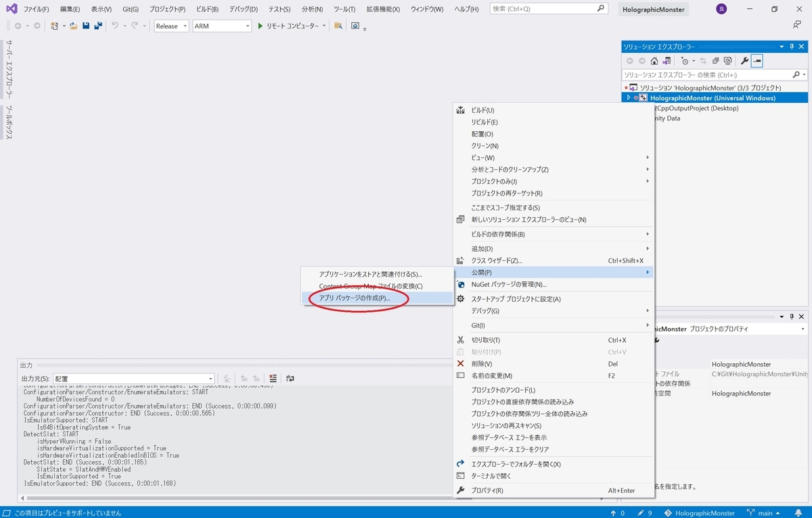
Task: Click the redo toolbar icon
Action: coord(135,26)
